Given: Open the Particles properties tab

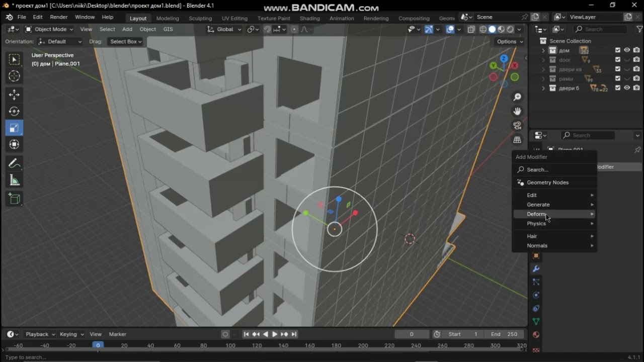Looking at the screenshot, I should click(536, 282).
